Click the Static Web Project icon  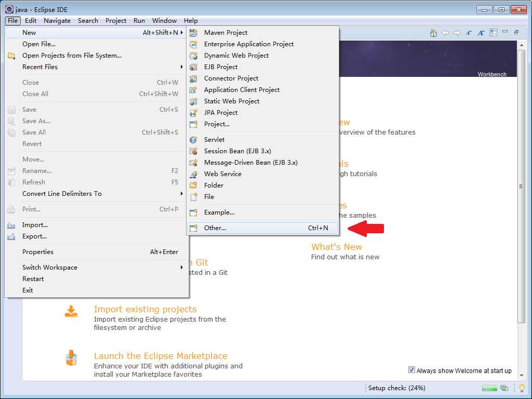(193, 101)
